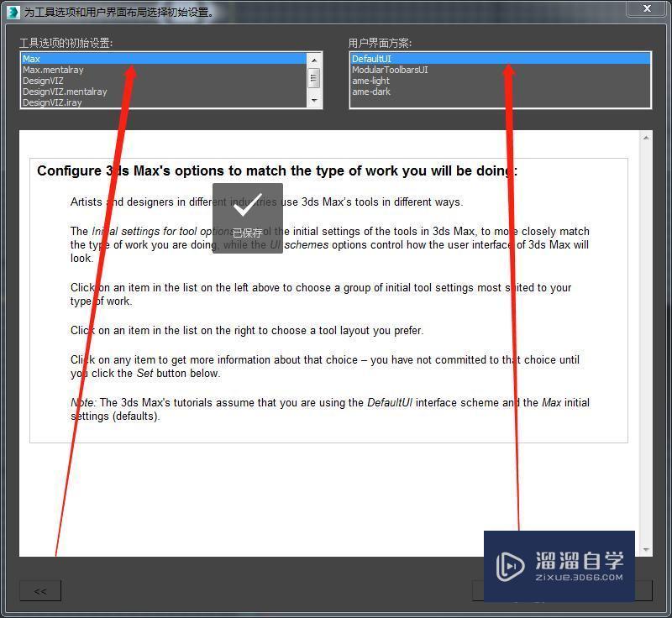The width and height of the screenshot is (672, 618).
Task: Select DefaultUI interface scheme
Action: tap(500, 59)
